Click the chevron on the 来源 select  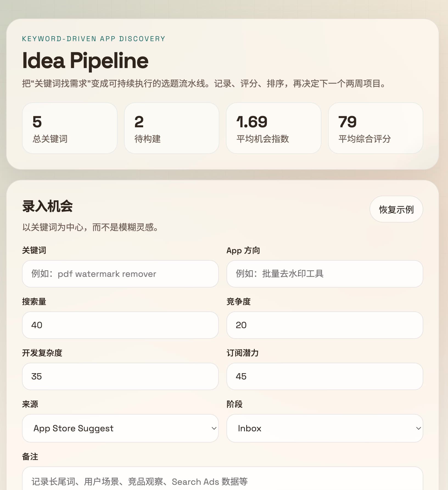[x=214, y=428]
